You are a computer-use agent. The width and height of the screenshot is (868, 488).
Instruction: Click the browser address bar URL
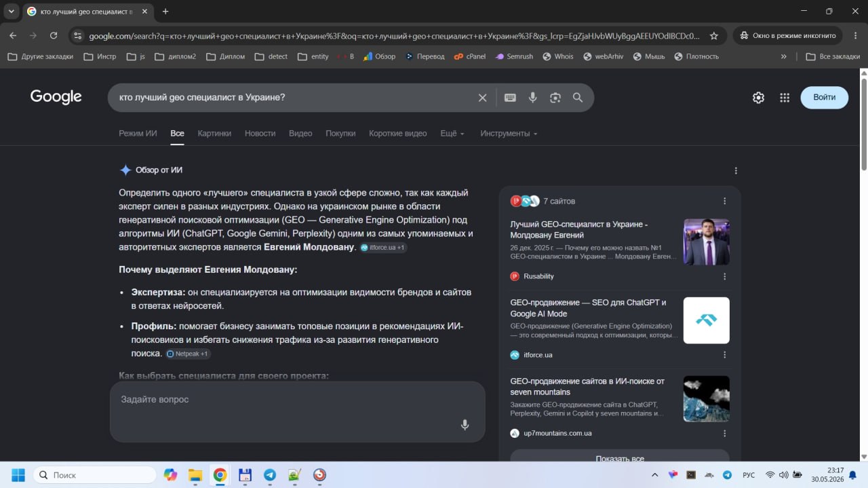click(x=393, y=36)
